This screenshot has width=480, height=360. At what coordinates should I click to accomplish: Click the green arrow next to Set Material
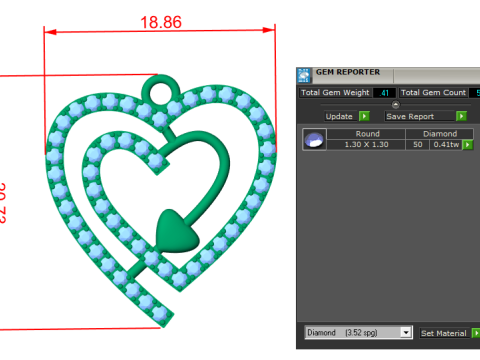pyautogui.click(x=476, y=333)
